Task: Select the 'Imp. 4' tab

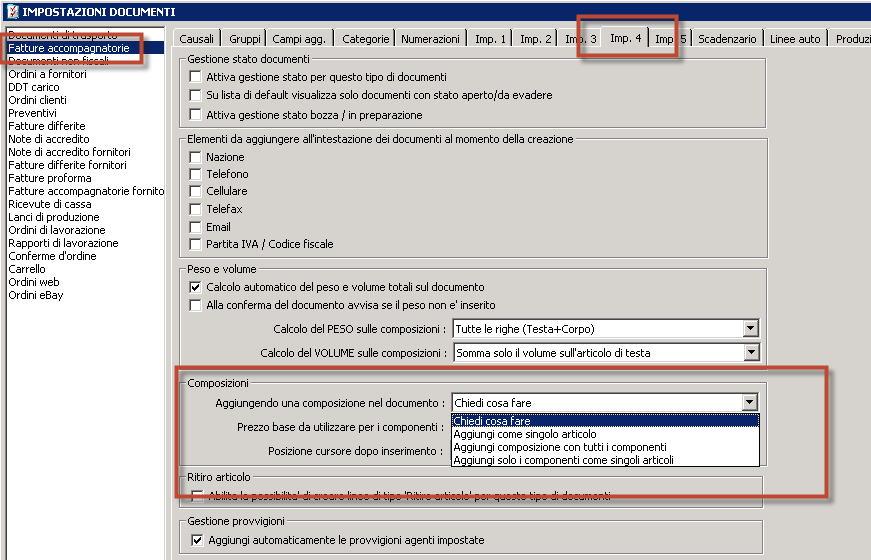Action: coord(625,38)
